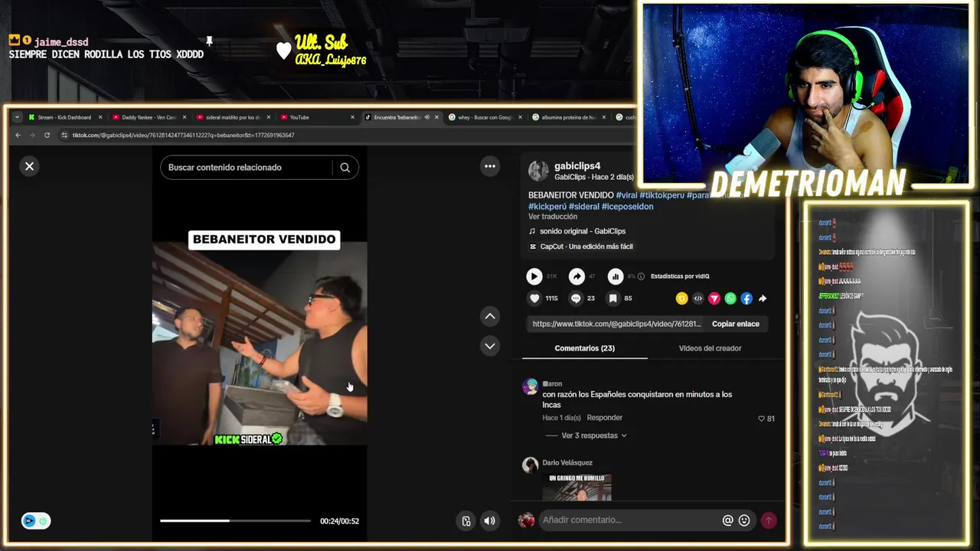The image size is (980, 551).
Task: Click the vidIQ bar chart stats icon
Action: [x=616, y=276]
